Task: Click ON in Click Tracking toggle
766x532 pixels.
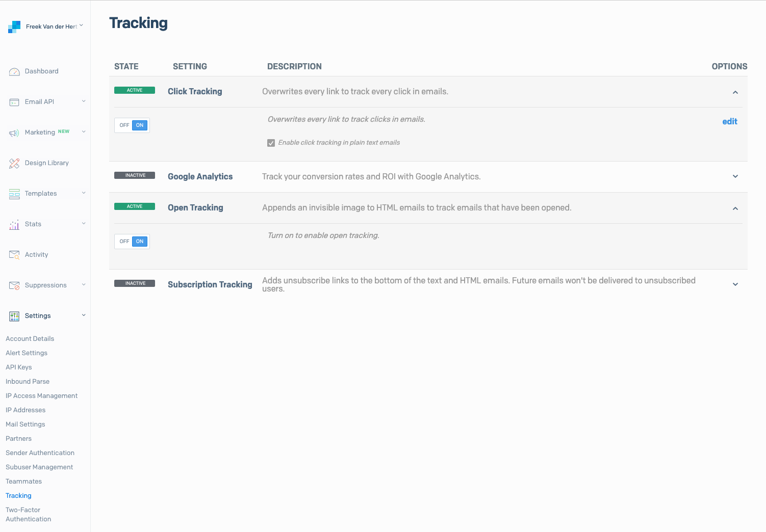Action: pos(140,125)
